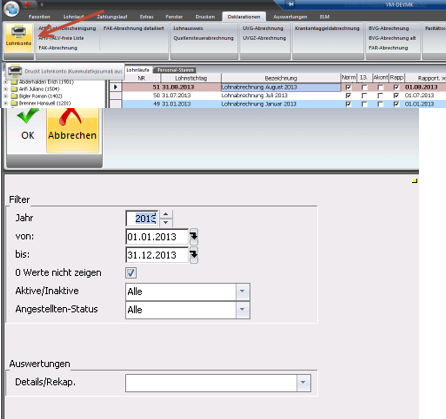Switch to the Auswertungen ribbon tab
The width and height of the screenshot is (446, 419).
click(290, 17)
